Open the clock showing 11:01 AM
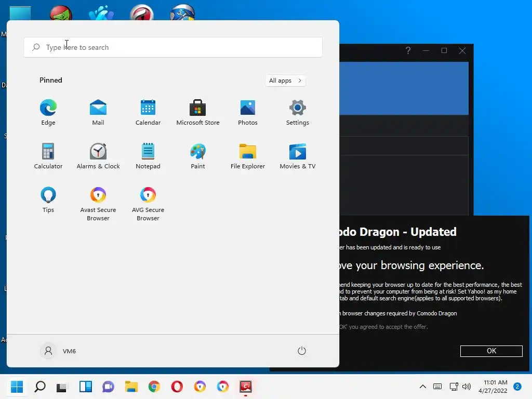 [493, 387]
